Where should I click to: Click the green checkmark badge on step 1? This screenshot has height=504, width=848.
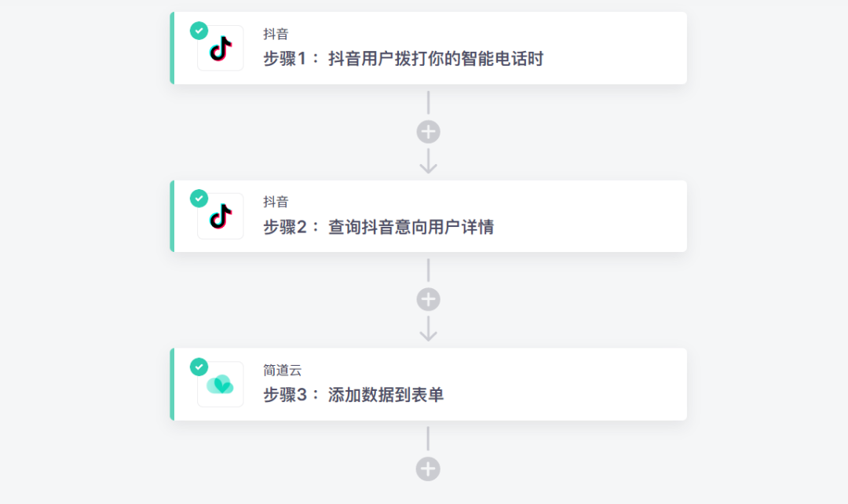pyautogui.click(x=199, y=31)
